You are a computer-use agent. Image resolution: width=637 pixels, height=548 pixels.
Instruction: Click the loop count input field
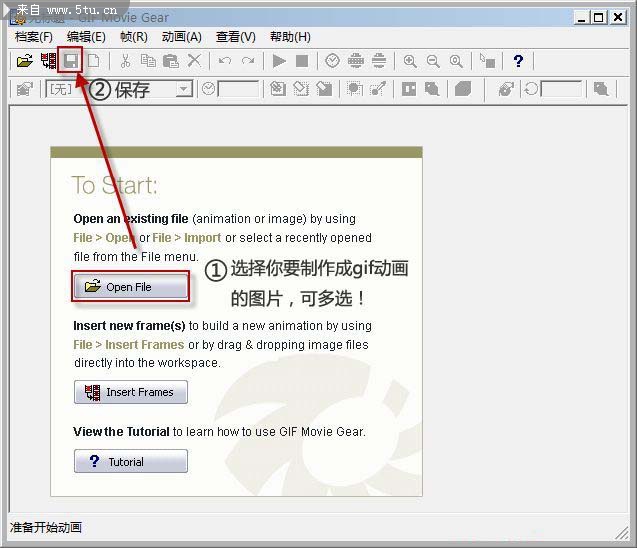[x=561, y=89]
